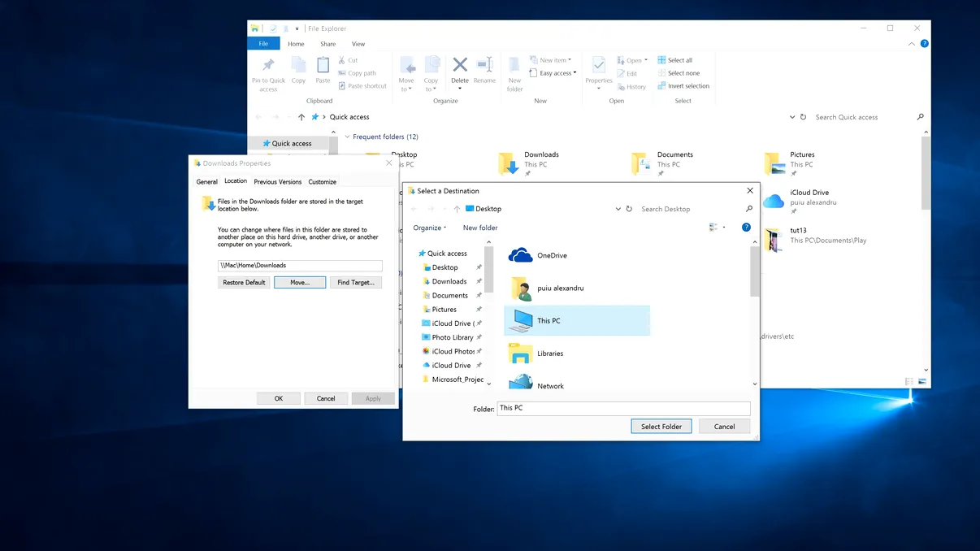
Task: Open the Share ribbon tab
Action: [327, 43]
